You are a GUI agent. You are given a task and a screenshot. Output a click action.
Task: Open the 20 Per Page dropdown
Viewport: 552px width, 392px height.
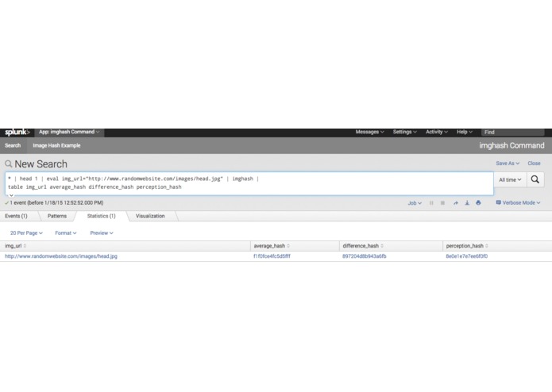26,233
